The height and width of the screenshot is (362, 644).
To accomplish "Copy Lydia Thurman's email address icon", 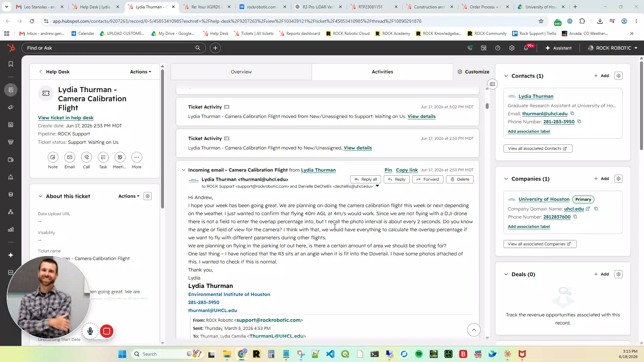I will click(573, 114).
